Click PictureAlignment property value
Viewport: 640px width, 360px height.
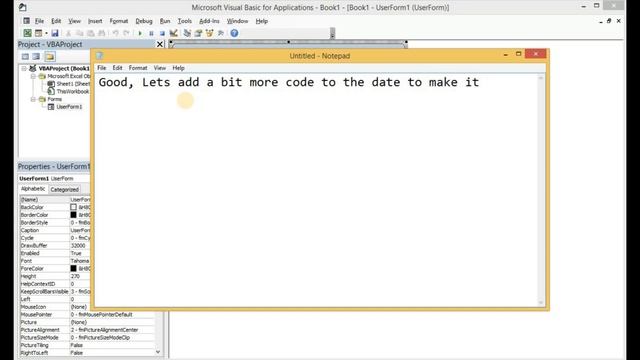click(104, 330)
